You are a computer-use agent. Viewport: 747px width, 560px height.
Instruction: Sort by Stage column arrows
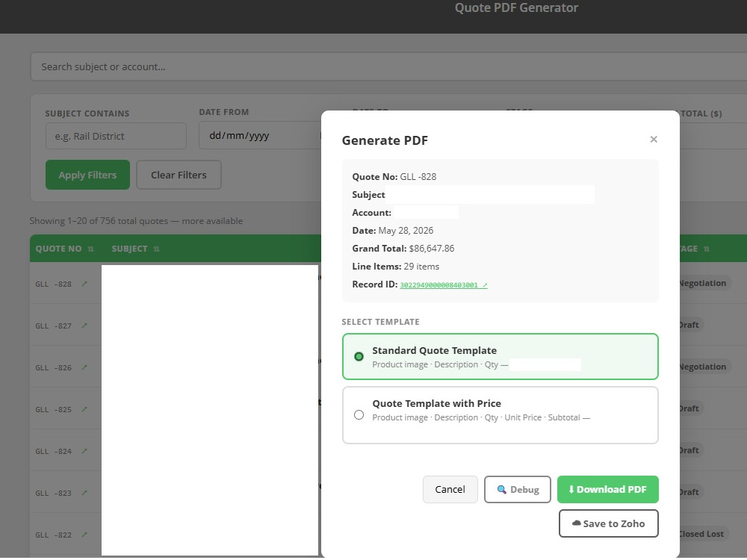(707, 249)
